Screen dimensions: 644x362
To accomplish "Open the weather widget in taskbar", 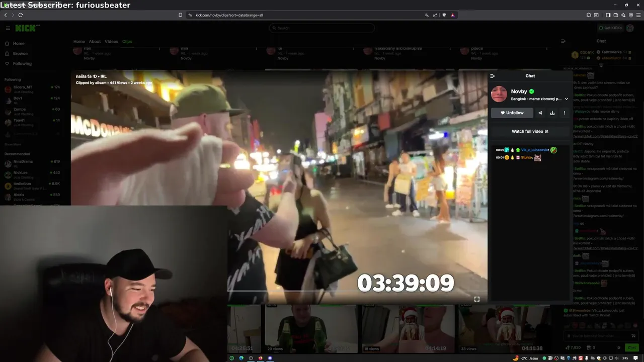I will coord(525,358).
